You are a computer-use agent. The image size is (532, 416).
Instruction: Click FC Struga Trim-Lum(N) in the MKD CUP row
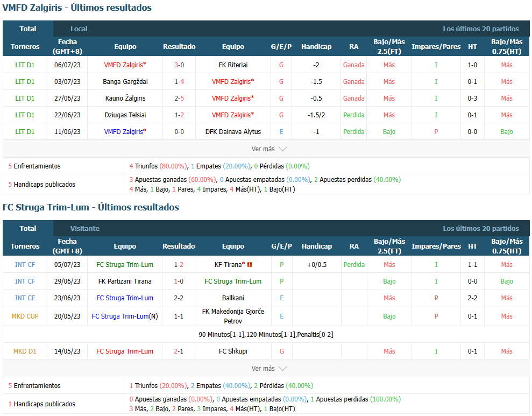[x=125, y=316]
